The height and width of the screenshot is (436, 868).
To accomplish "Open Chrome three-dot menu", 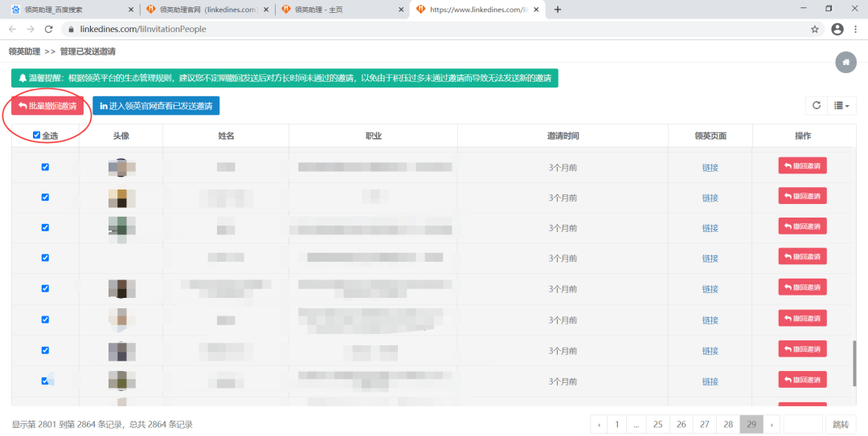I will coord(857,29).
